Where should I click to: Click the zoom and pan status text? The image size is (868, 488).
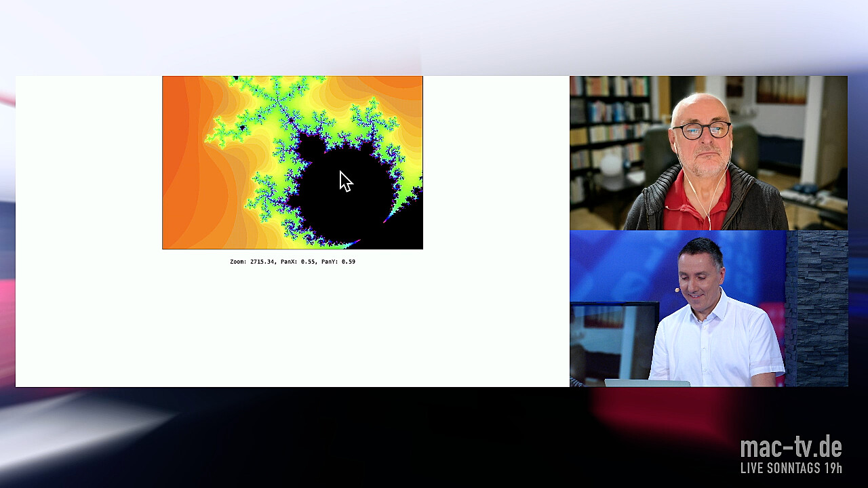pos(292,262)
